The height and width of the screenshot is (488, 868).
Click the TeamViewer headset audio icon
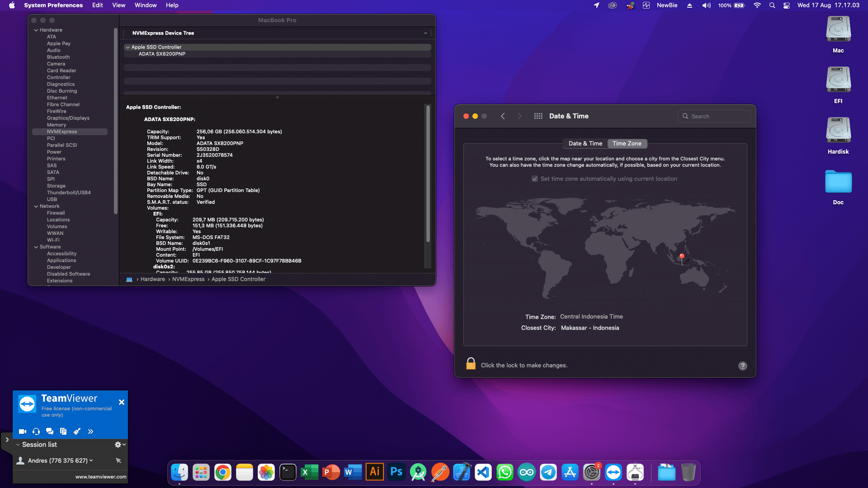pos(36,432)
